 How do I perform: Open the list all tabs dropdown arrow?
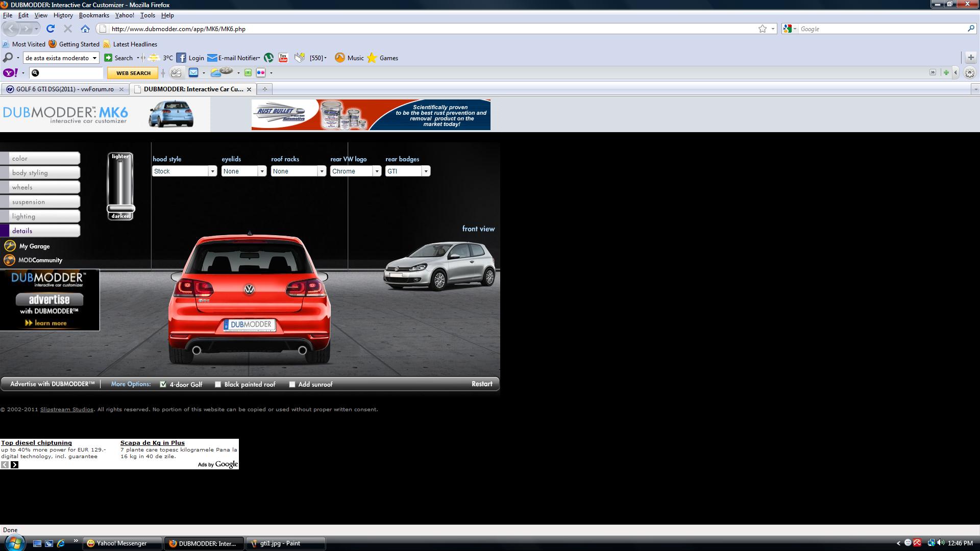coord(975,89)
